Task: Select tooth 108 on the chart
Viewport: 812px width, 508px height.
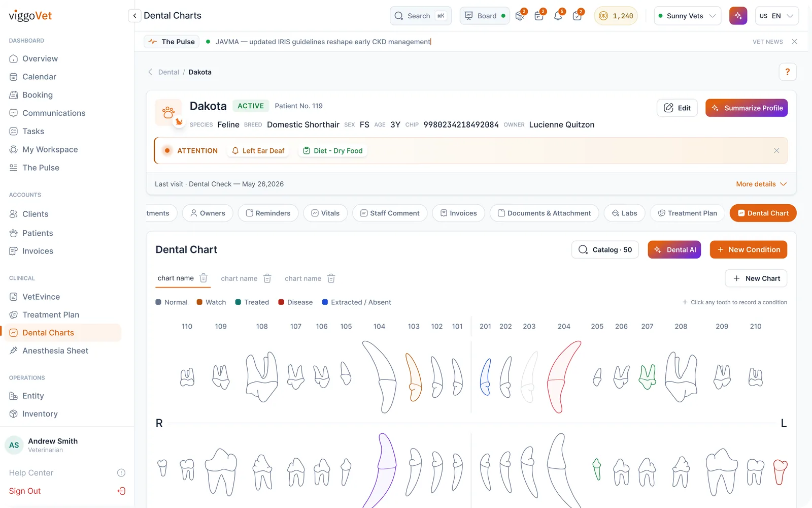Action: pyautogui.click(x=262, y=377)
